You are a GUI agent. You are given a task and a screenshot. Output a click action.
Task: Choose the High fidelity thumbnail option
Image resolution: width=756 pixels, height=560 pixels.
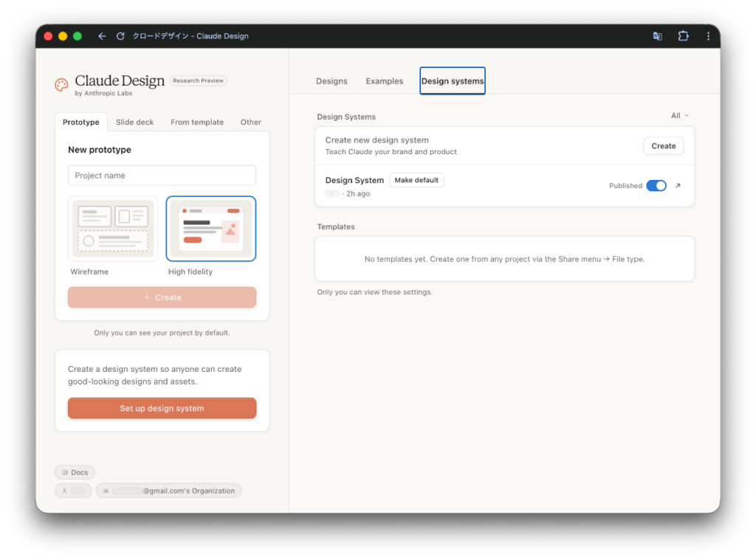click(210, 229)
